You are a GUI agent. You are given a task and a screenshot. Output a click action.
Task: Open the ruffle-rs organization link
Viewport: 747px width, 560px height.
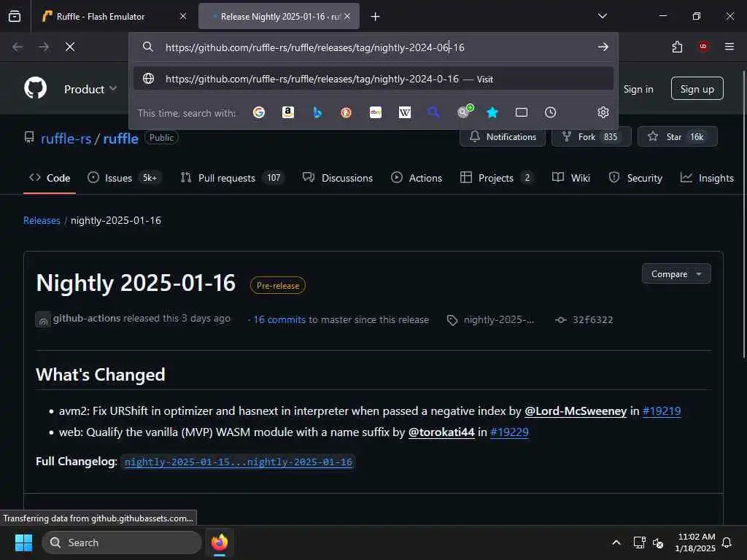click(66, 139)
